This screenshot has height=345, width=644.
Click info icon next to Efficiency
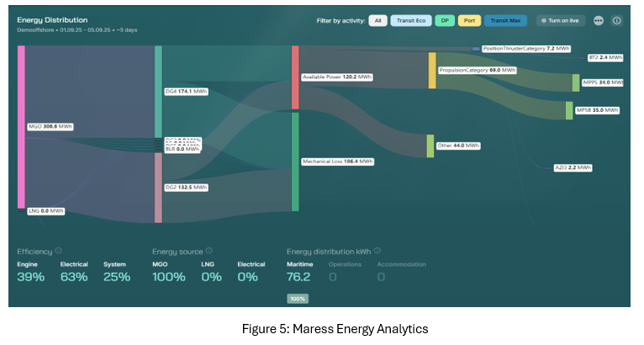(59, 251)
